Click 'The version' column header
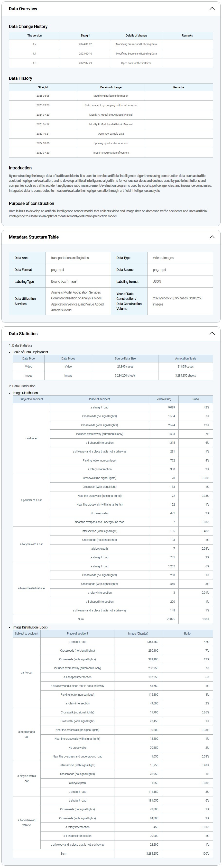The image size is (222, 868). pyautogui.click(x=34, y=35)
